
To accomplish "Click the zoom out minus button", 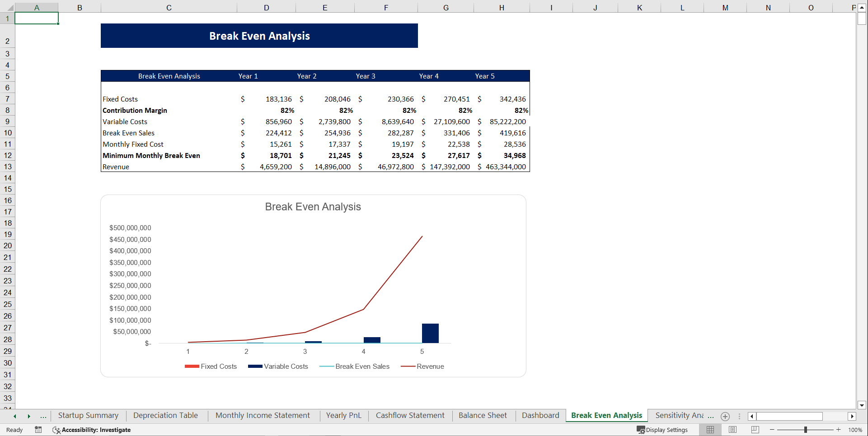I will click(x=772, y=430).
